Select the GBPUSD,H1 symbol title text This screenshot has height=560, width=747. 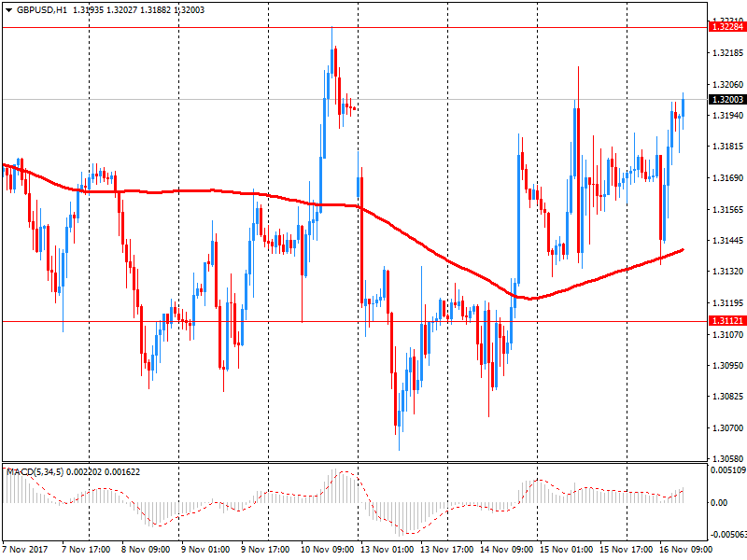[42, 10]
